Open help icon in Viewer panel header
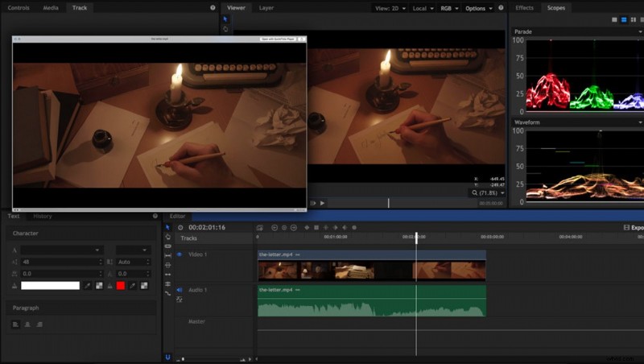This screenshot has height=364, width=644. (501, 7)
